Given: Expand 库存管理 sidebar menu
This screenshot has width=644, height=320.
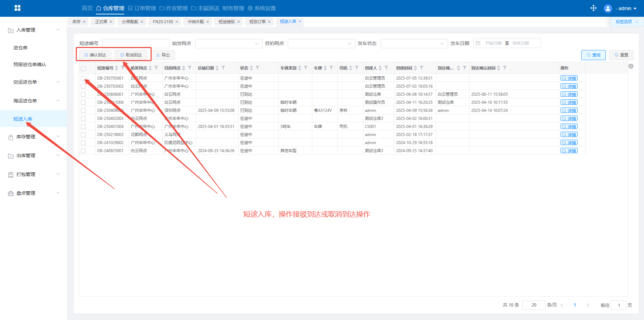Looking at the screenshot, I should [x=34, y=137].
